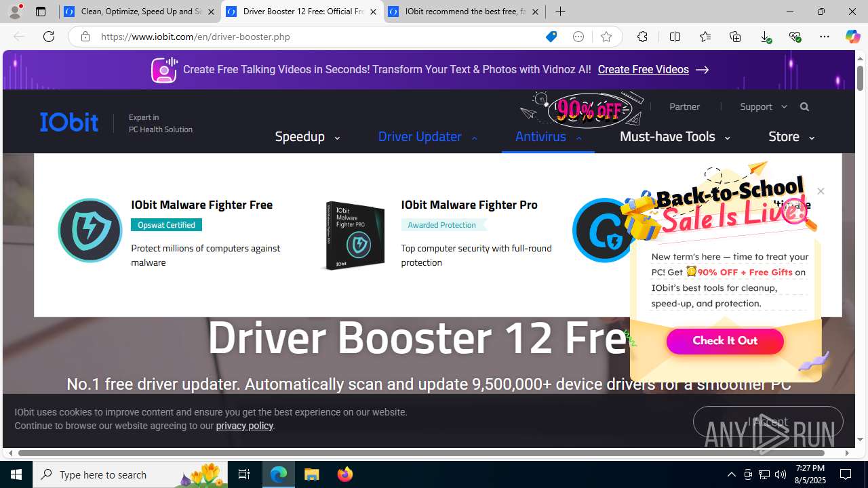Image resolution: width=868 pixels, height=488 pixels.
Task: Close the Back-to-School sale popup
Action: 821,191
